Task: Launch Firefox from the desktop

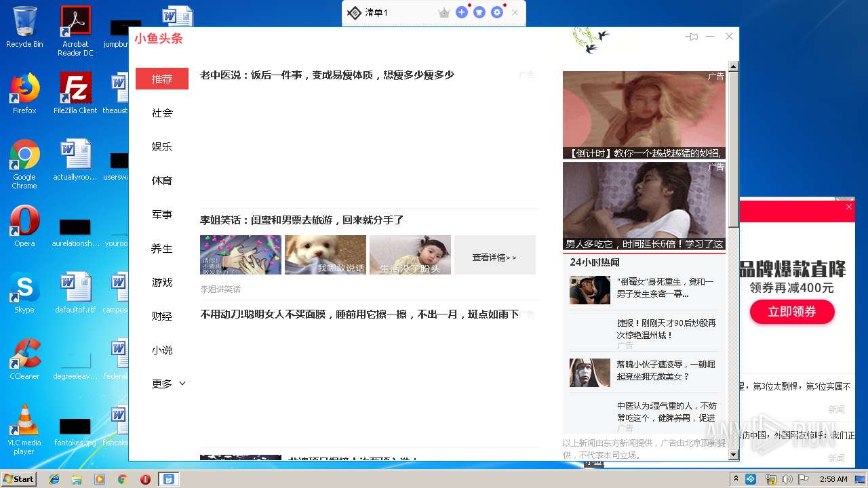Action: coord(24,94)
